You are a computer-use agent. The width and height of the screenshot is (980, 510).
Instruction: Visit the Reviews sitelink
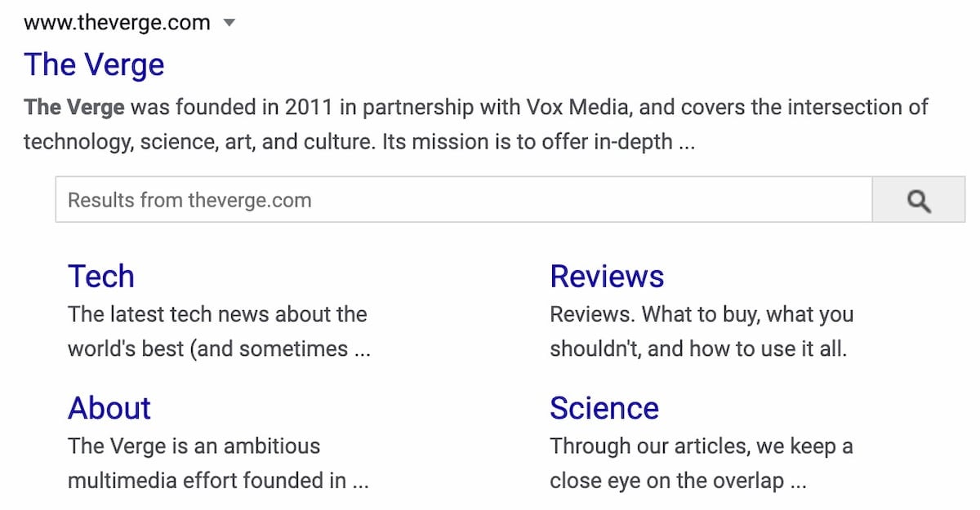click(x=607, y=277)
